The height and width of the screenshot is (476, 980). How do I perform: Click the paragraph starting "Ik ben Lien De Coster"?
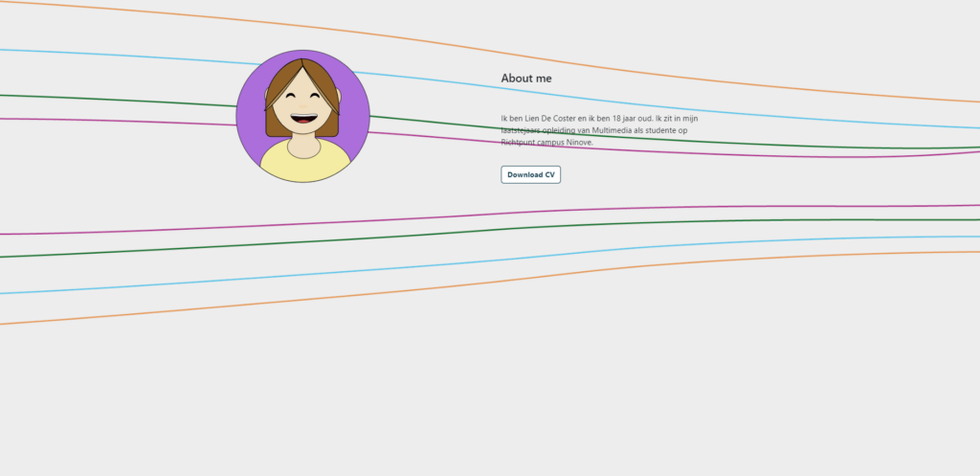(x=600, y=130)
